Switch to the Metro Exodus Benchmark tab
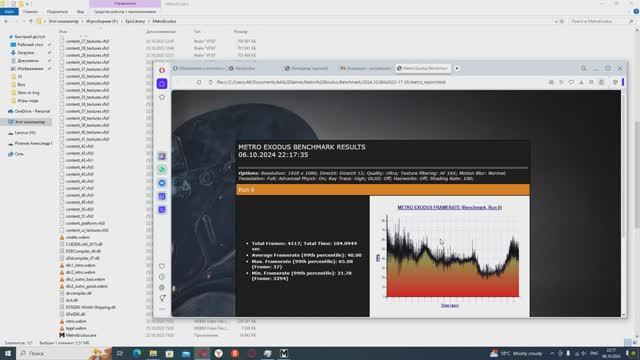Image resolution: width=640 pixels, height=360 pixels. pyautogui.click(x=422, y=68)
